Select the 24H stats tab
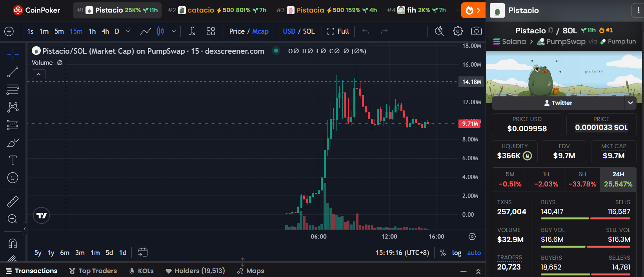Viewport: 644px width, 277px height. click(618, 179)
